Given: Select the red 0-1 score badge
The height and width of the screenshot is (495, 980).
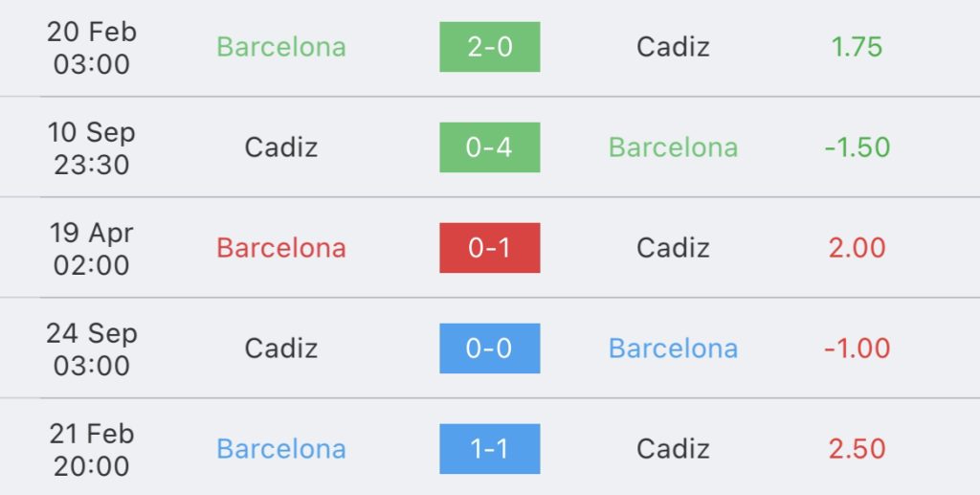Looking at the screenshot, I should (x=489, y=247).
